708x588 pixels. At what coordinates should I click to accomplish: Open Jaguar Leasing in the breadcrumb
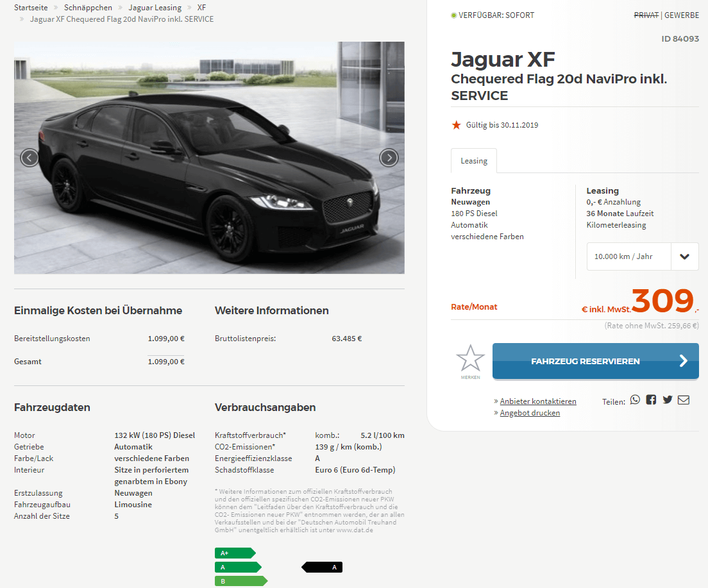155,8
